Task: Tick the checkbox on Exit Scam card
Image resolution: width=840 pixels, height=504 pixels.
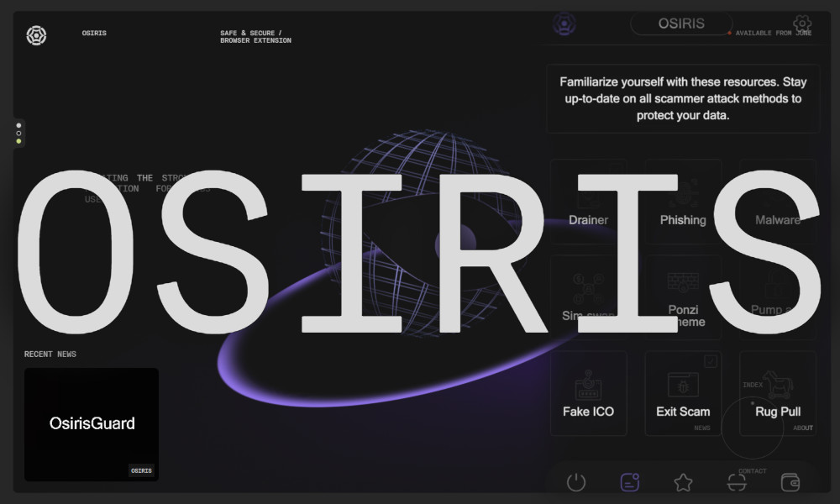Action: 711,361
